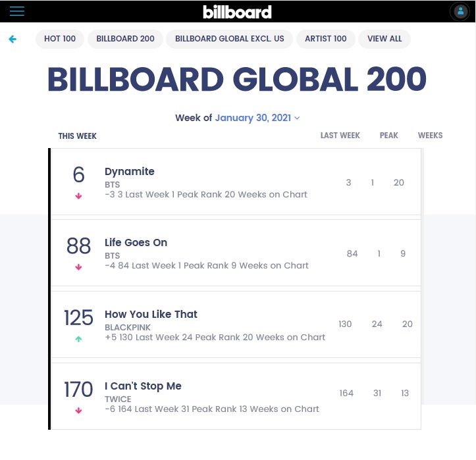Screen dimensions: 476x460
Task: Open the Dynamite song title link
Action: (130, 172)
